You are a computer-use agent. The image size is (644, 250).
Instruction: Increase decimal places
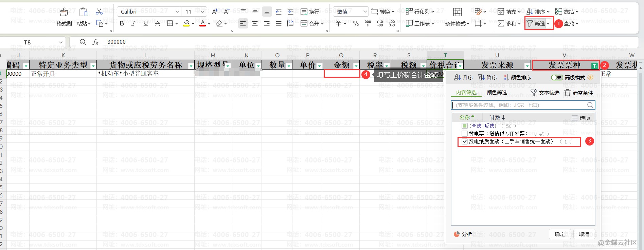click(x=380, y=23)
